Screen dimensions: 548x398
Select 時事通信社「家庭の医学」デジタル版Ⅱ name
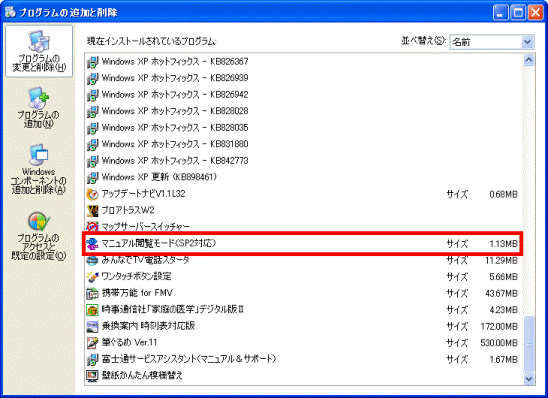[x=173, y=310]
